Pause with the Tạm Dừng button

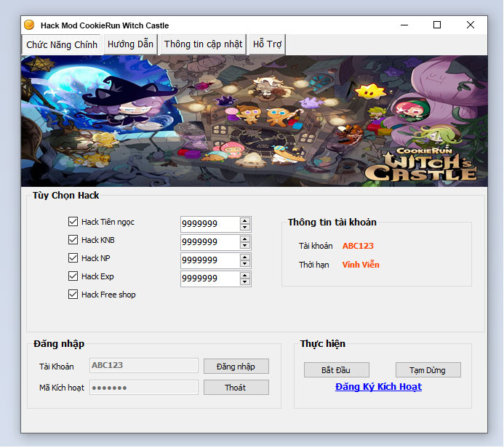click(x=428, y=370)
